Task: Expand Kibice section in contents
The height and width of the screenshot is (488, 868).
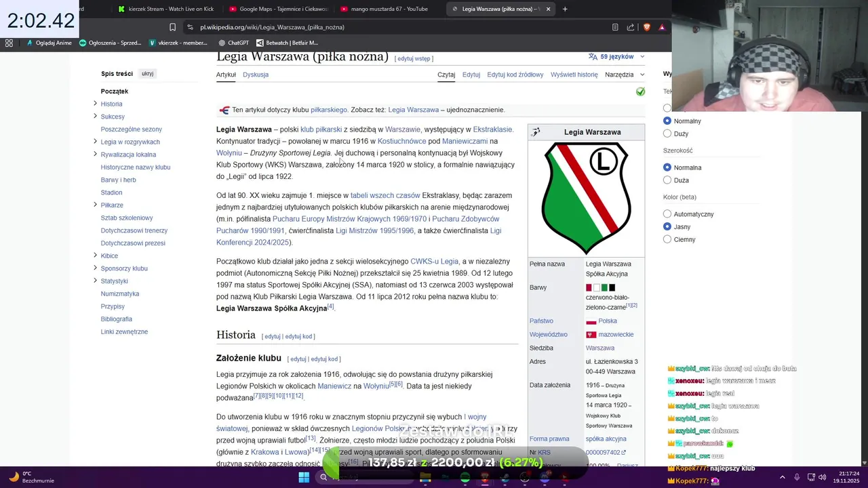Action: pyautogui.click(x=95, y=255)
